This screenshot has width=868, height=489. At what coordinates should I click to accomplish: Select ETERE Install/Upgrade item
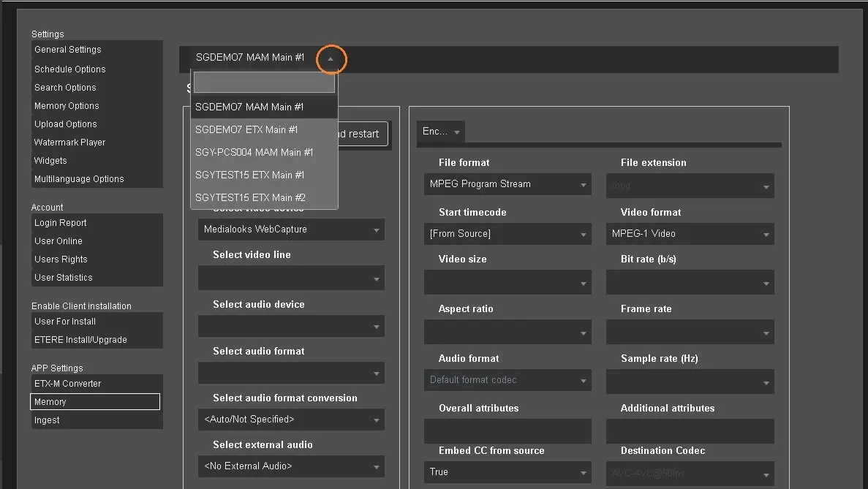80,340
